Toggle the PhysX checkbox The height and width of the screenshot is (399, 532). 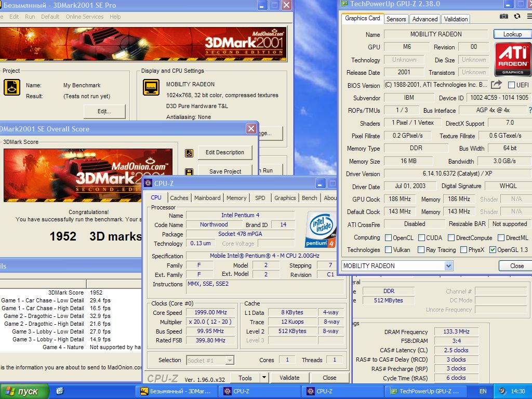(x=463, y=250)
